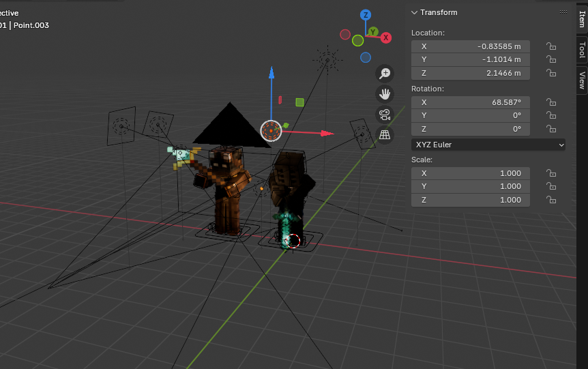Select the diamond pickaxe item
The image size is (588, 369).
pos(183,156)
